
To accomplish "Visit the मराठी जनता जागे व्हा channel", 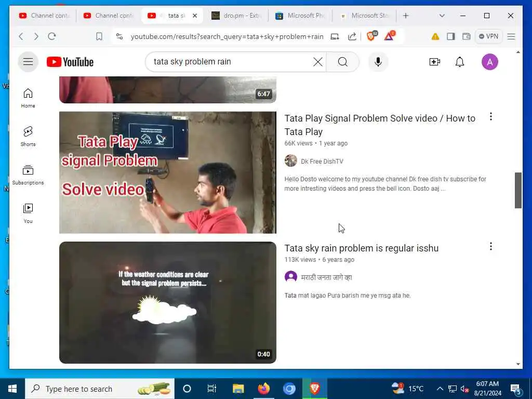I will pyautogui.click(x=326, y=277).
